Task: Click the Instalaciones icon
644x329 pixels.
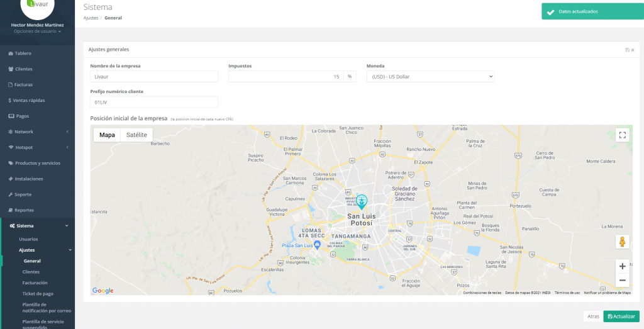Action: point(11,179)
